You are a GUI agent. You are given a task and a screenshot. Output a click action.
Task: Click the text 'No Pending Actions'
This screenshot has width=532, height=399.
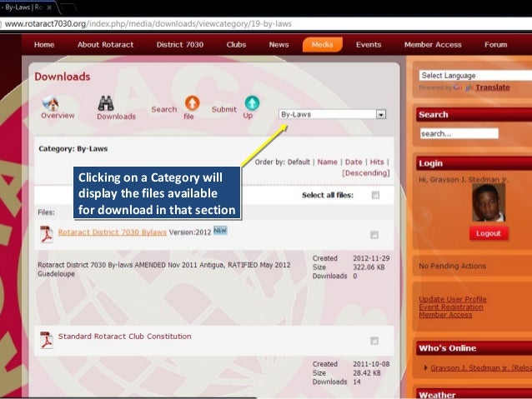click(x=452, y=266)
